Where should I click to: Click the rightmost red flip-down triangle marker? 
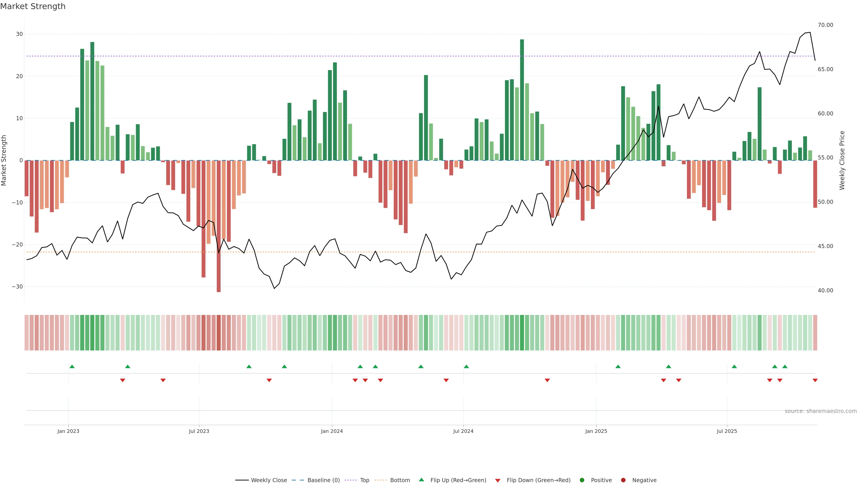[x=815, y=380]
